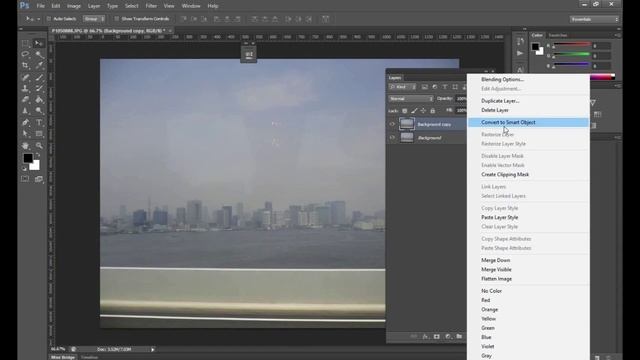Select the Spot Healing Brush tool
This screenshot has height=360, width=640.
pyautogui.click(x=25, y=77)
